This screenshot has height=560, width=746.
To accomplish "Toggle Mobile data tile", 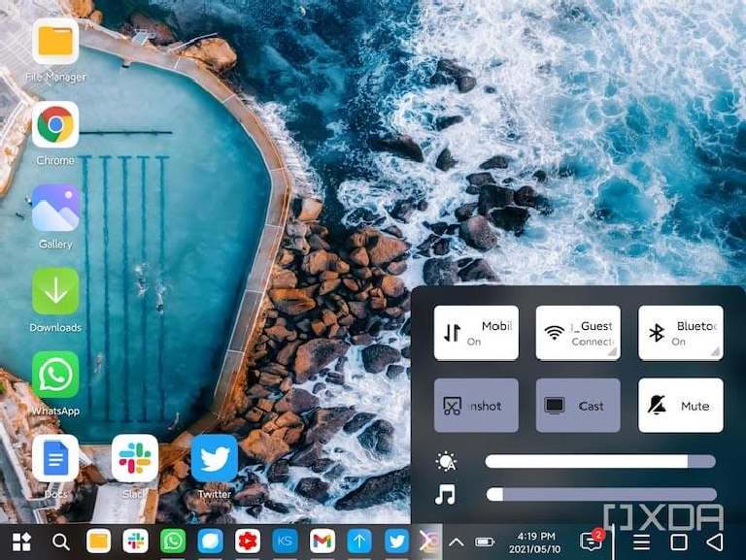I will tap(476, 333).
